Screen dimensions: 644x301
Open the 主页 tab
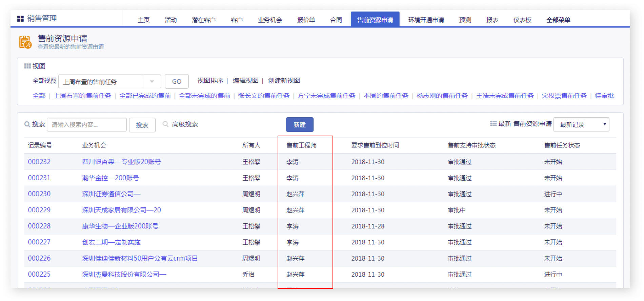pyautogui.click(x=144, y=20)
